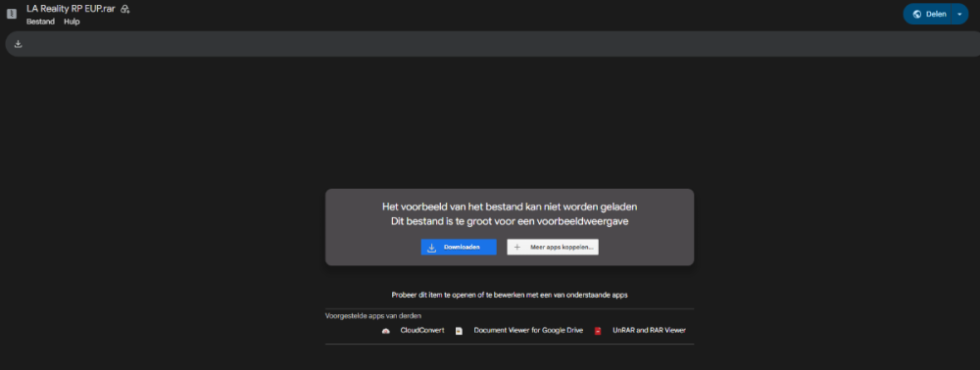Click the Delen share button
980x370 pixels.
click(928, 14)
